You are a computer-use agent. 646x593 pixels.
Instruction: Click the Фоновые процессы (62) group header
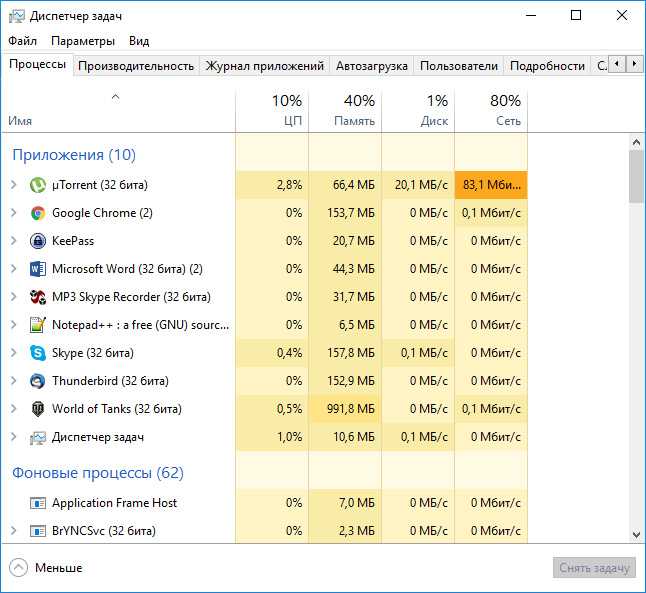tap(98, 473)
